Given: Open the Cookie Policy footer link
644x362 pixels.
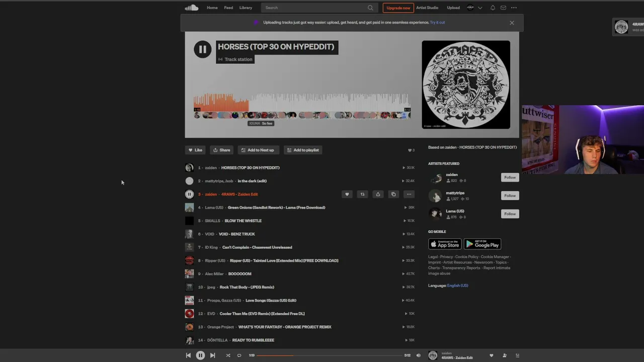Looking at the screenshot, I should [467, 257].
